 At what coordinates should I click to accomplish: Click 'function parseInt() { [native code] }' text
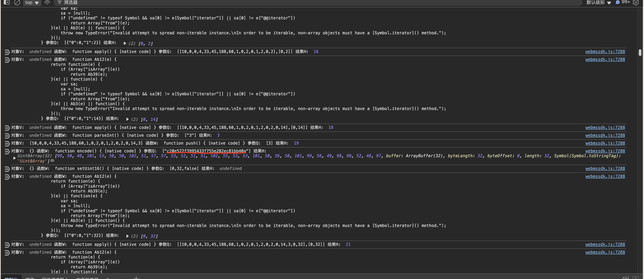pyautogui.click(x=117, y=135)
